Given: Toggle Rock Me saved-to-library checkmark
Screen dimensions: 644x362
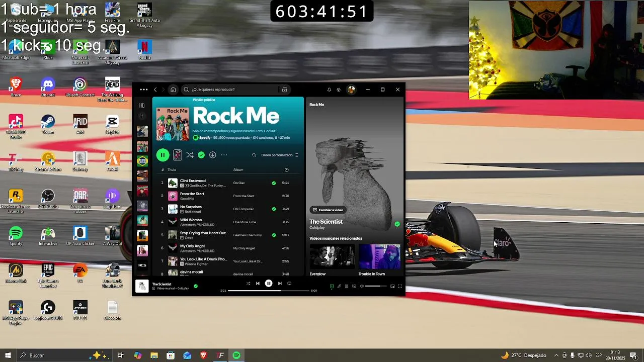Looking at the screenshot, I should [201, 155].
